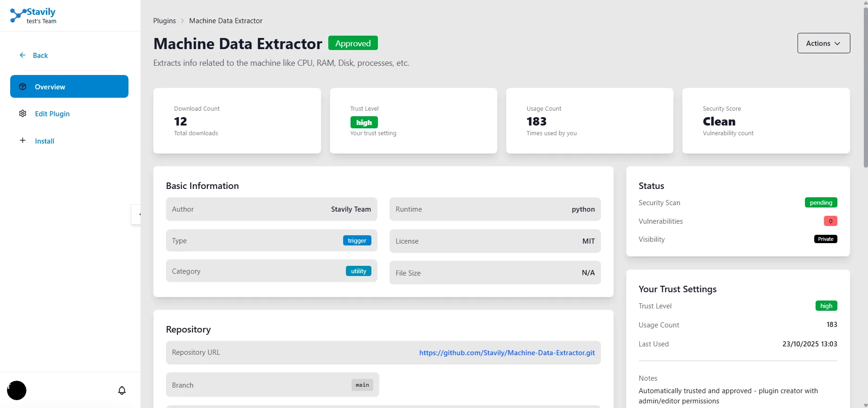Screen dimensions: 868x408
Task: Open notifications bell icon
Action: (122, 390)
